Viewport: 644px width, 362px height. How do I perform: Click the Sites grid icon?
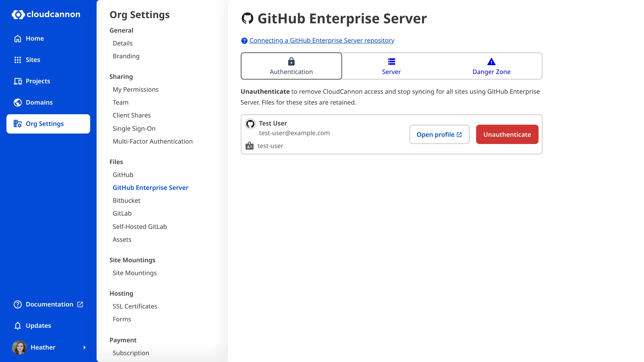[18, 60]
